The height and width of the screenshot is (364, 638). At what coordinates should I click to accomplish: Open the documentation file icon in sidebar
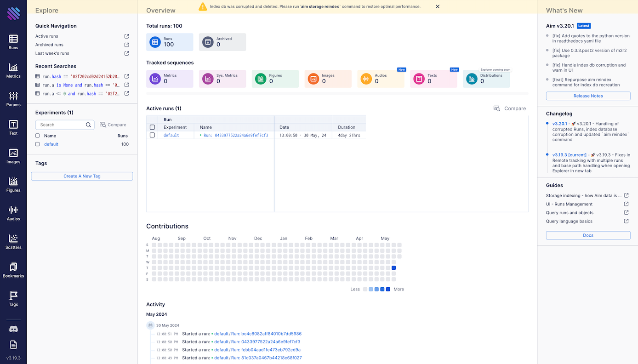tap(13, 345)
